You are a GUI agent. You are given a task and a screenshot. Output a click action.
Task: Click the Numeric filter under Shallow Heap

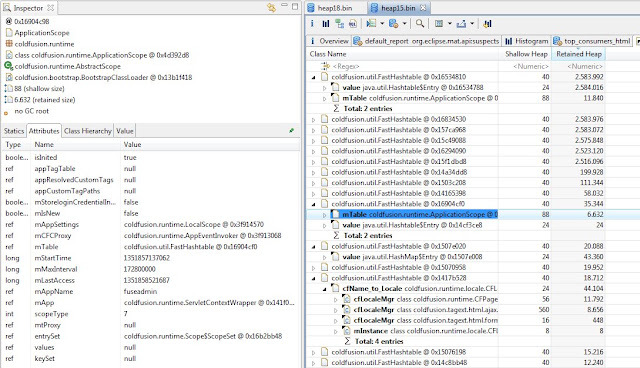(530, 66)
